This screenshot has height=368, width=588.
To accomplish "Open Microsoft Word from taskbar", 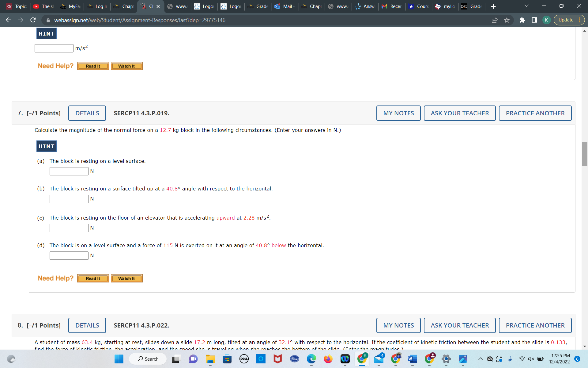I will (x=412, y=359).
